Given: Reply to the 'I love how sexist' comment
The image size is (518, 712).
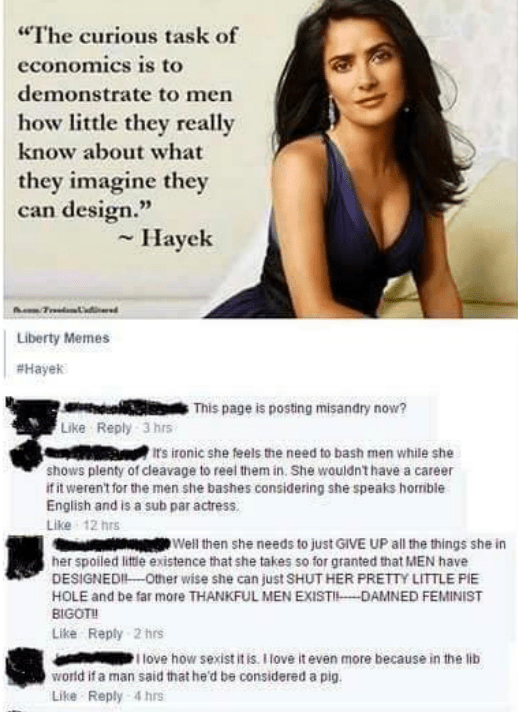Looking at the screenshot, I should pyautogui.click(x=105, y=696).
